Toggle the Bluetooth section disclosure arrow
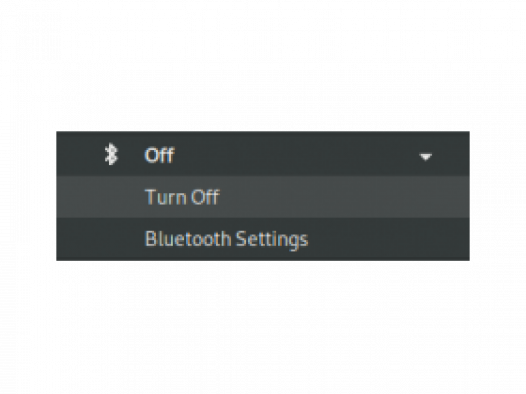Screen dimensions: 526x394 (426, 157)
